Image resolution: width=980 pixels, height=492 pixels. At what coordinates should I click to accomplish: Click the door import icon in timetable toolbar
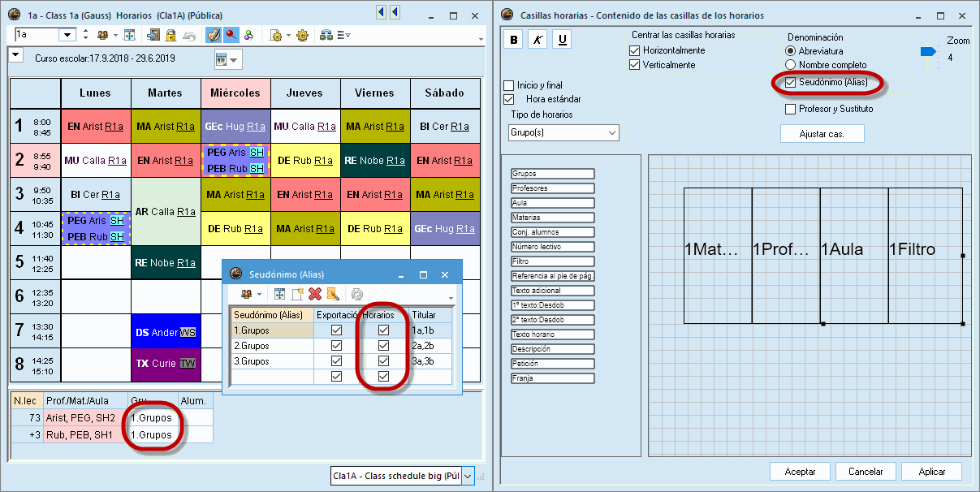point(153,35)
